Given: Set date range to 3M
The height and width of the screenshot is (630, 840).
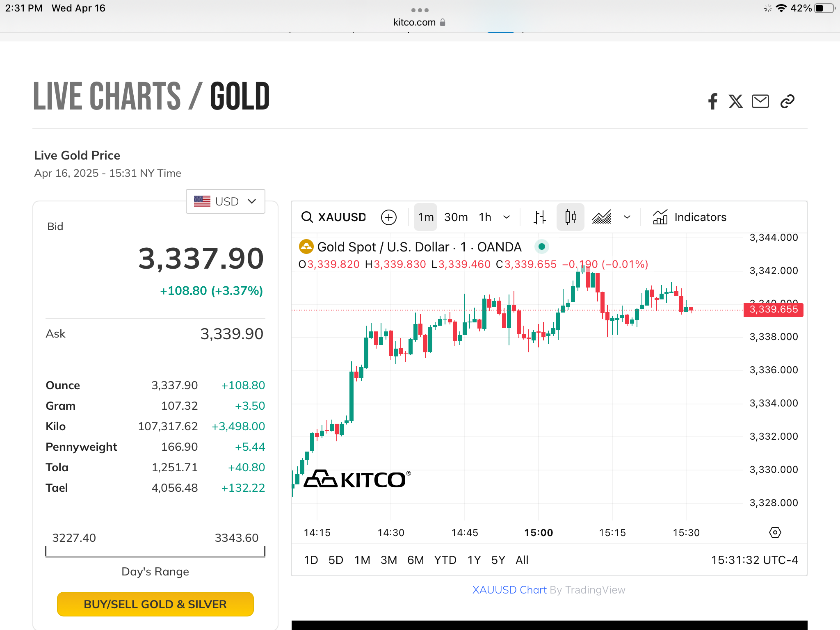Looking at the screenshot, I should coord(389,560).
